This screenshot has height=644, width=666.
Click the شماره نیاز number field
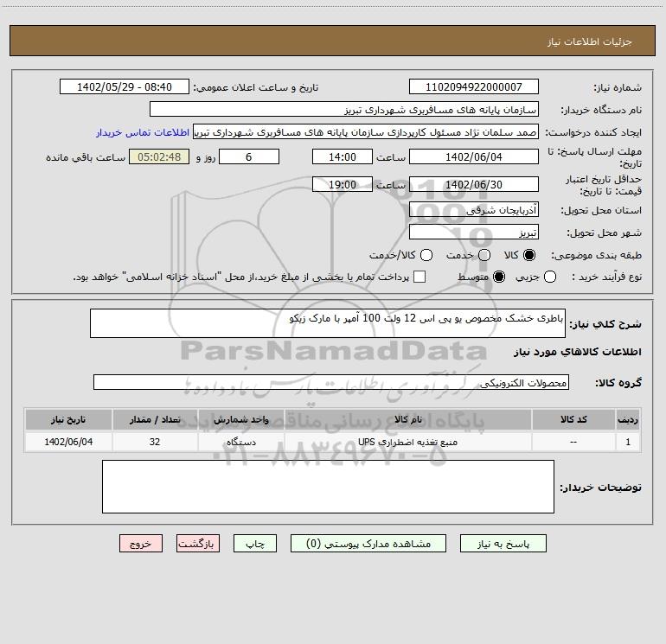click(474, 87)
